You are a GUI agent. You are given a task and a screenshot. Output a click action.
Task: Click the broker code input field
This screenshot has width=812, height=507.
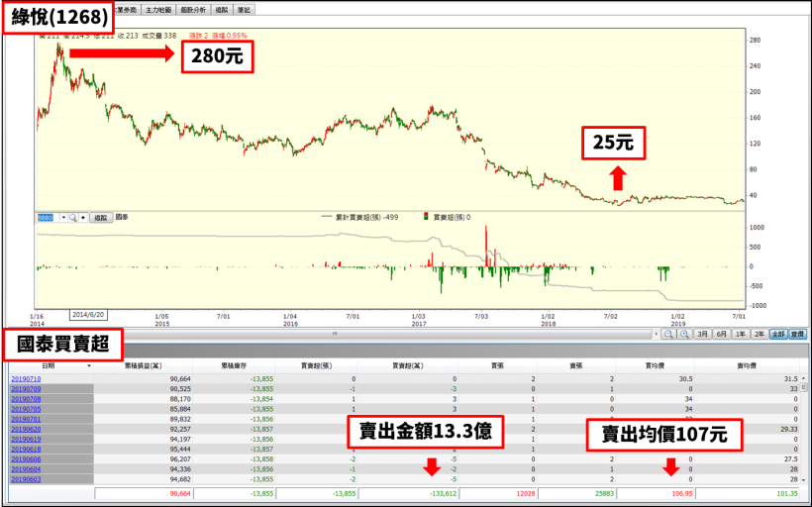[x=48, y=218]
